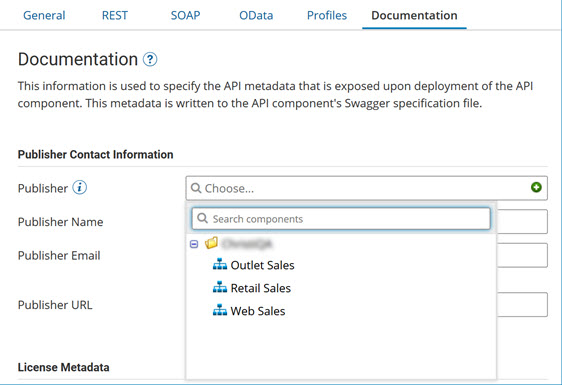Open the OData tab
The width and height of the screenshot is (562, 385).
tap(256, 15)
